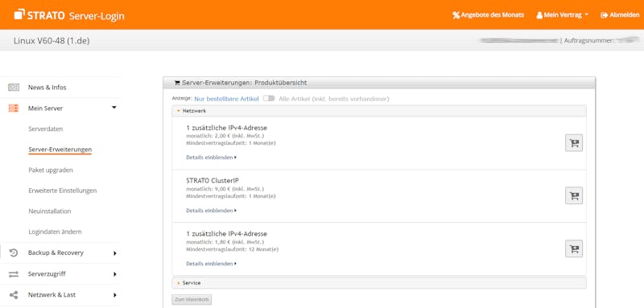This screenshot has height=308, width=644.
Task: Click the STRATO logo icon
Action: 19,14
